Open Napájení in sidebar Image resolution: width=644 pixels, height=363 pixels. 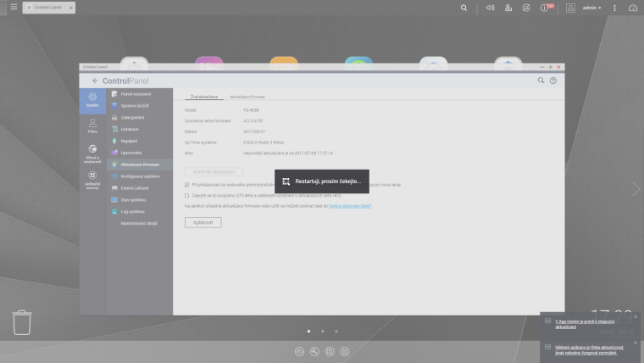point(140,141)
